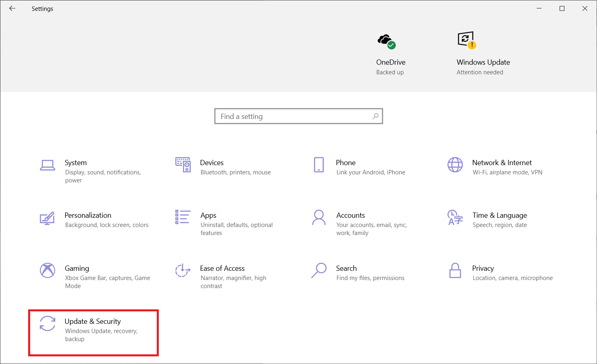
Task: Select the Windows Update header text
Action: [x=483, y=62]
